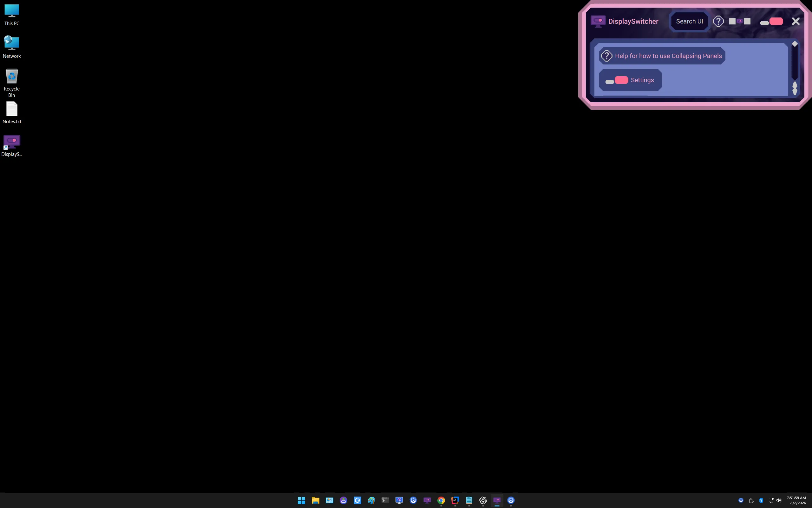Open the Windows Start menu
This screenshot has width=812, height=508.
point(301,500)
